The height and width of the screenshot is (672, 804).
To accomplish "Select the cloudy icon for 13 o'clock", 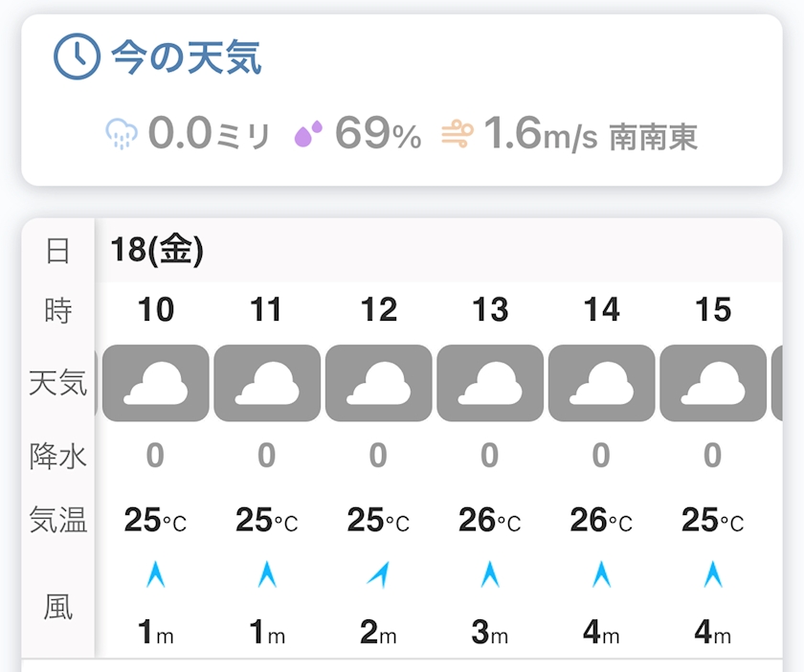I will coord(490,383).
